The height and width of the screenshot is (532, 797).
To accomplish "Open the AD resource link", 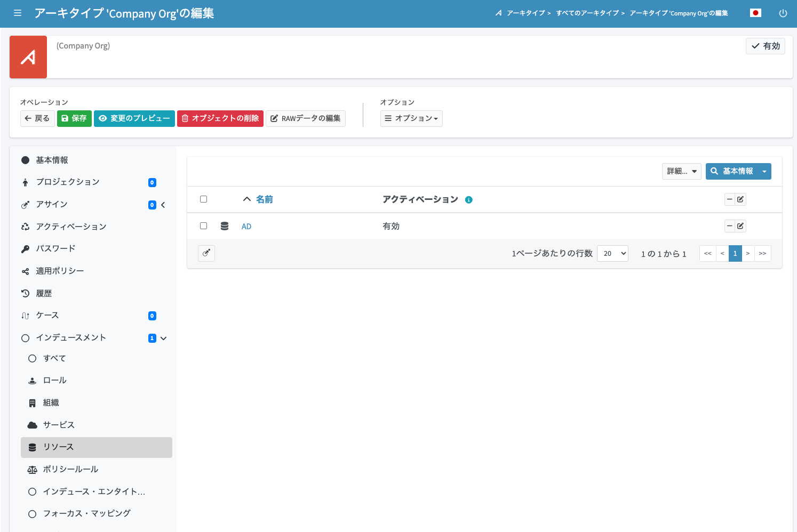I will tap(246, 227).
